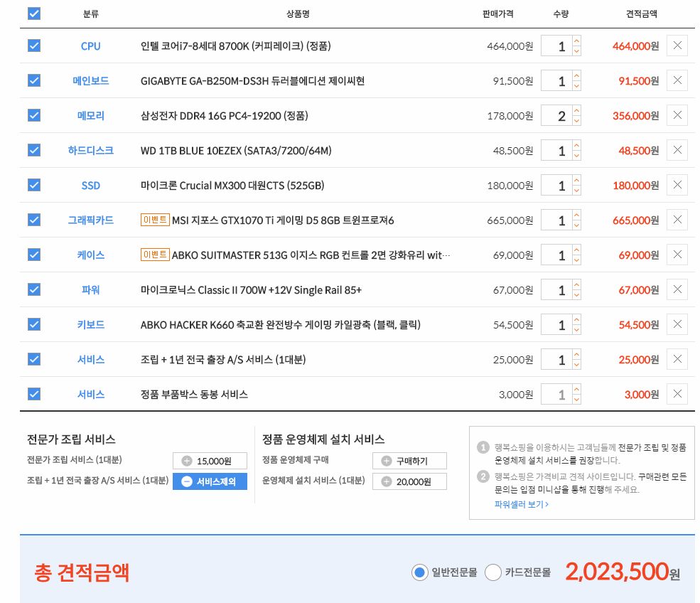Raise 그래픽카드 quantity using up arrow

(576, 215)
